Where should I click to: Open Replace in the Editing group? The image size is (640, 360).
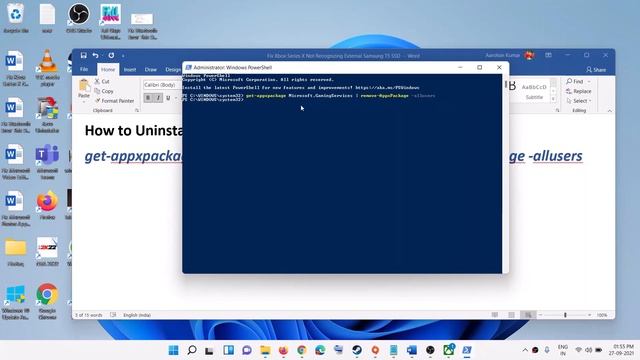pos(578,91)
